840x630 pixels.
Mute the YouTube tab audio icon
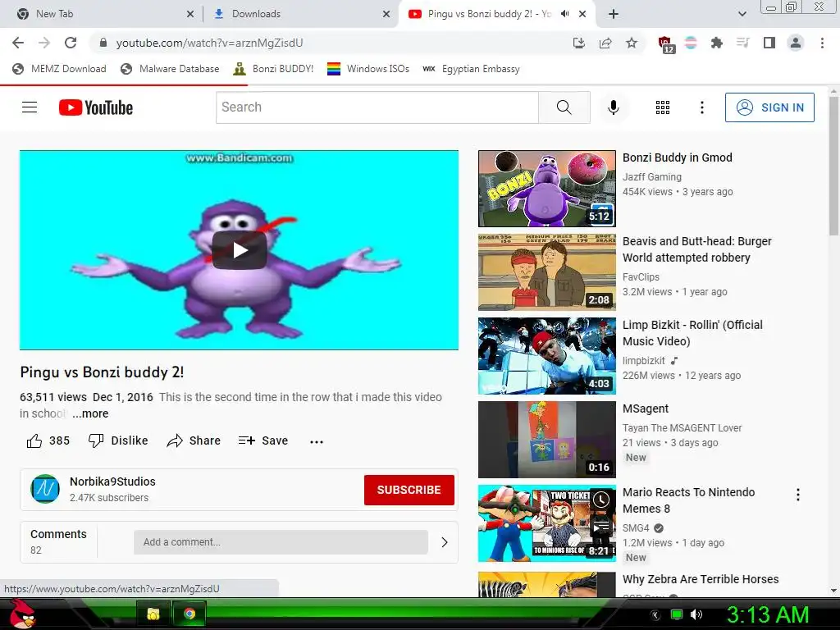point(564,14)
